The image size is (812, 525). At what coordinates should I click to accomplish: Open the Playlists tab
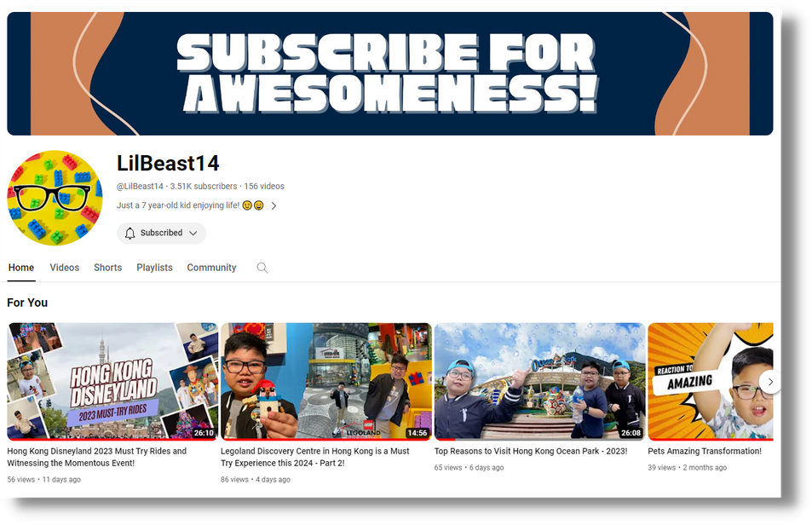154,268
